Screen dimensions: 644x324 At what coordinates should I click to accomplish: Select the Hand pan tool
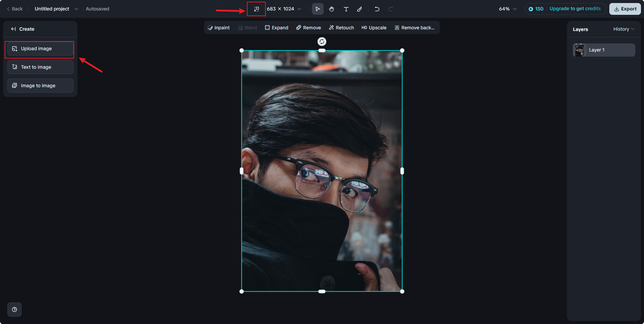click(x=332, y=9)
